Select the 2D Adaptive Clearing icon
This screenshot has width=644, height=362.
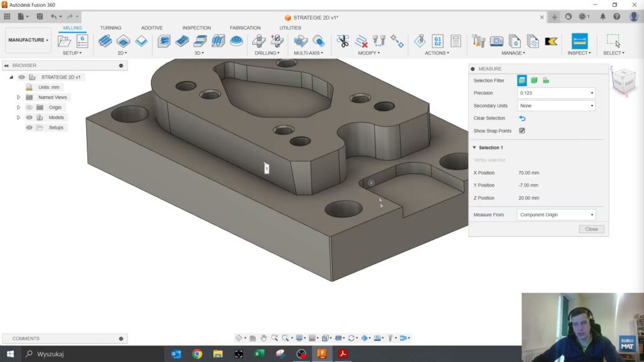(x=105, y=41)
